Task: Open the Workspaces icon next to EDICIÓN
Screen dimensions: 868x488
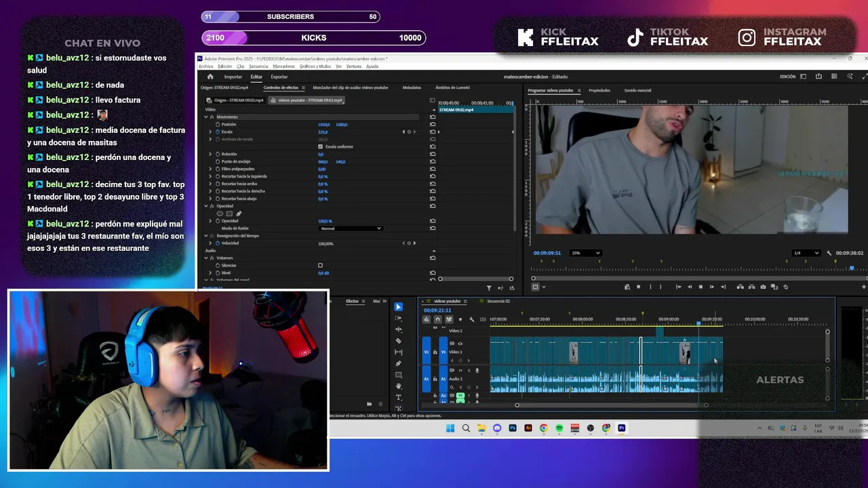Action: (x=805, y=77)
